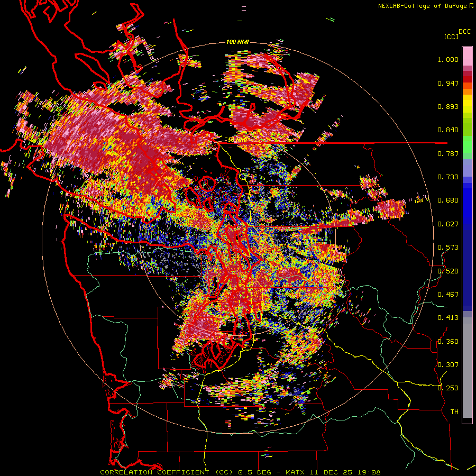The height and width of the screenshot is (476, 476).
Task: Click the 0.787 legend value
Action: [448, 153]
